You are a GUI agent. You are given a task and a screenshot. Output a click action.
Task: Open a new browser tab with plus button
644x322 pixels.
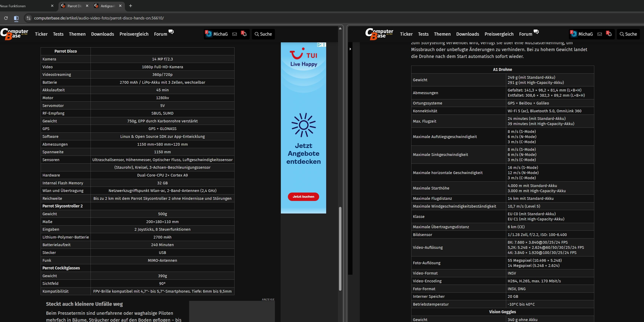(131, 6)
